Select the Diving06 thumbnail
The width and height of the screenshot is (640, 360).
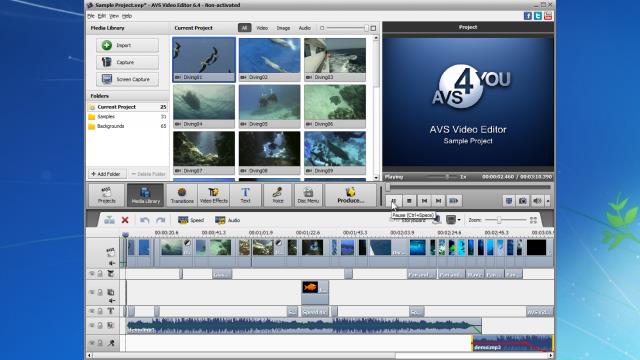click(335, 107)
